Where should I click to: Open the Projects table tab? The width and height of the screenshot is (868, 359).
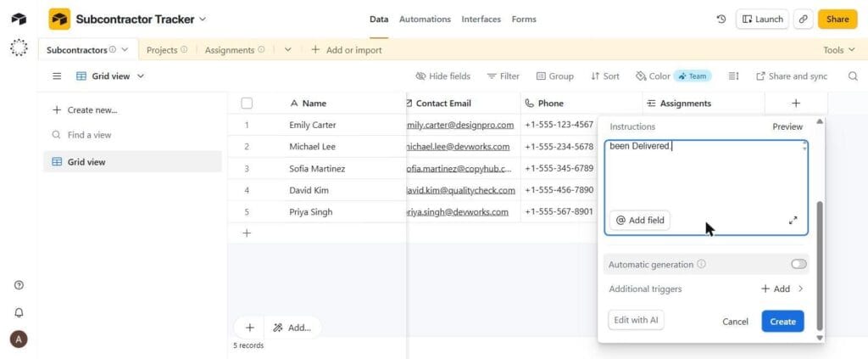point(162,50)
